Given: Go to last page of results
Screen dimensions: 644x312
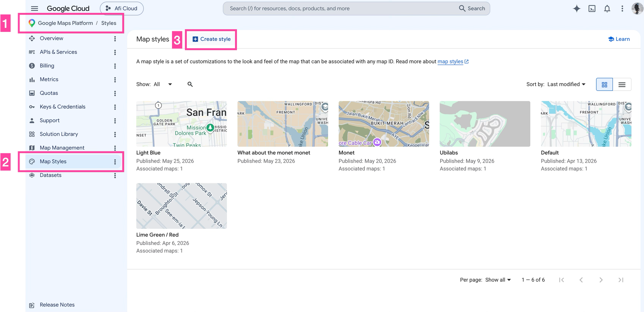Looking at the screenshot, I should pyautogui.click(x=621, y=280).
